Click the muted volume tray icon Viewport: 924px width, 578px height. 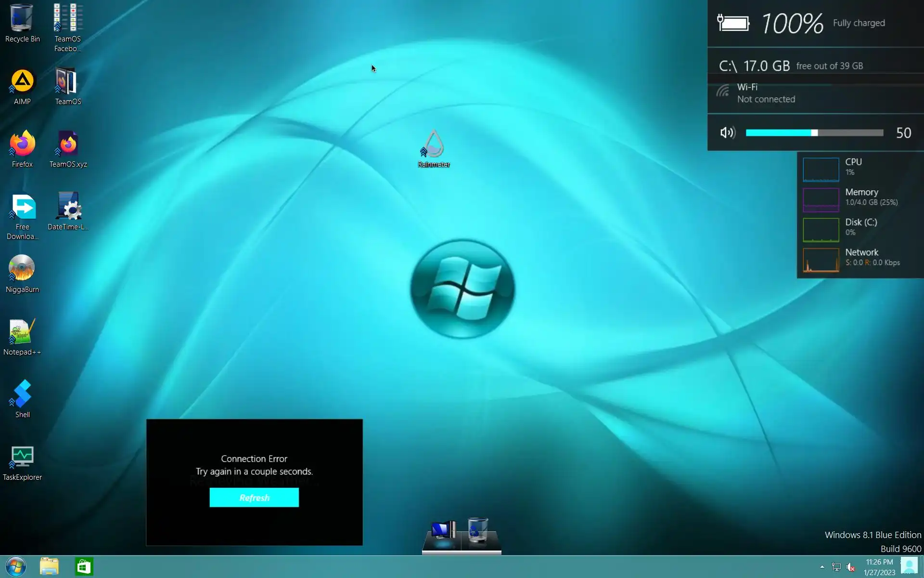click(851, 567)
